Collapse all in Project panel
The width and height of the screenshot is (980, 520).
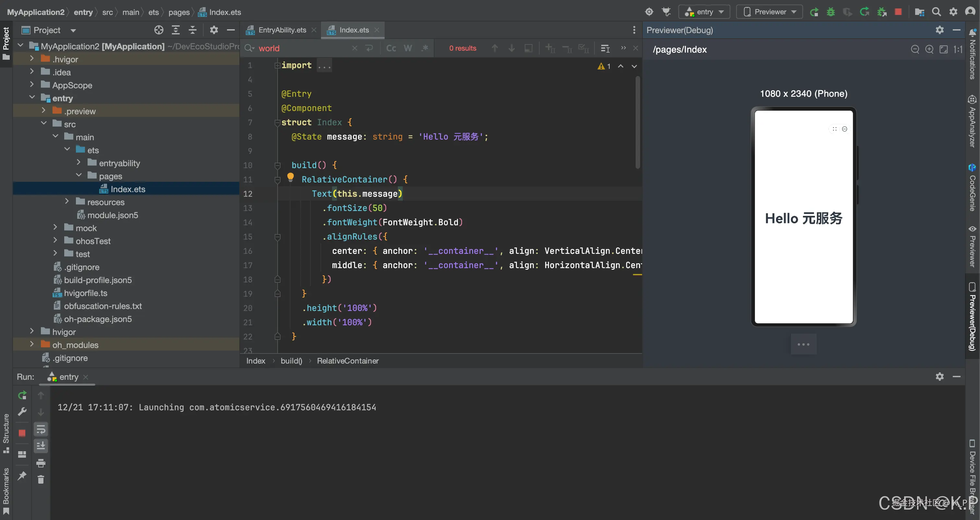pos(193,30)
